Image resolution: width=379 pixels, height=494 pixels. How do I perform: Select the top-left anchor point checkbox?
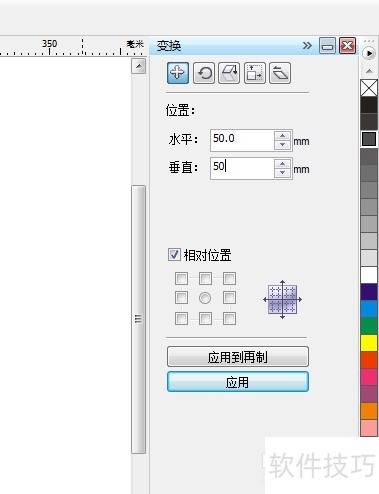click(x=181, y=278)
